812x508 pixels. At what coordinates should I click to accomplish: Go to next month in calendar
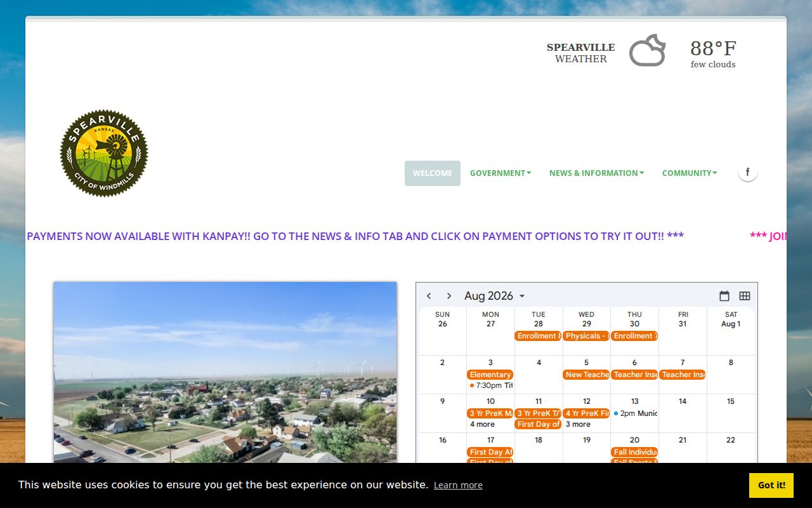449,296
